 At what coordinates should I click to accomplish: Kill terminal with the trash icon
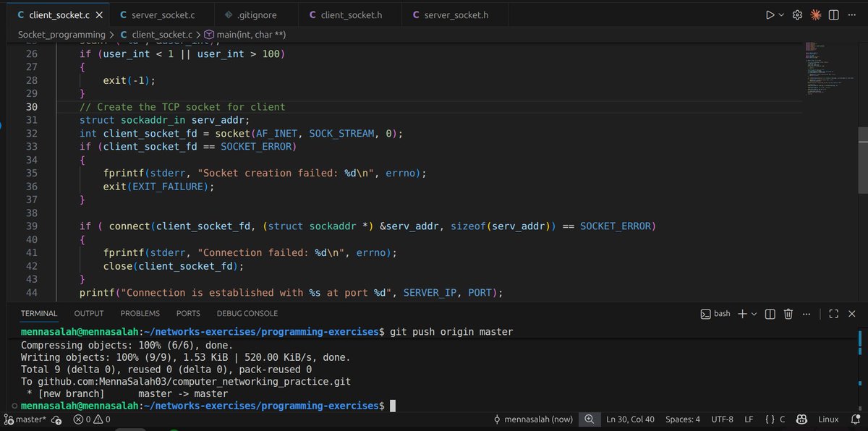[x=788, y=314]
